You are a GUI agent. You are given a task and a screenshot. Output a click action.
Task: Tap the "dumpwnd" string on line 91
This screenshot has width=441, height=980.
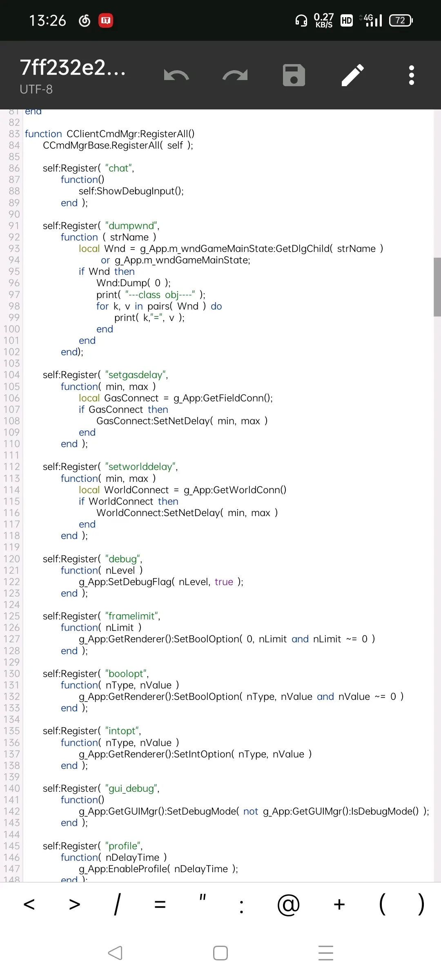click(131, 226)
